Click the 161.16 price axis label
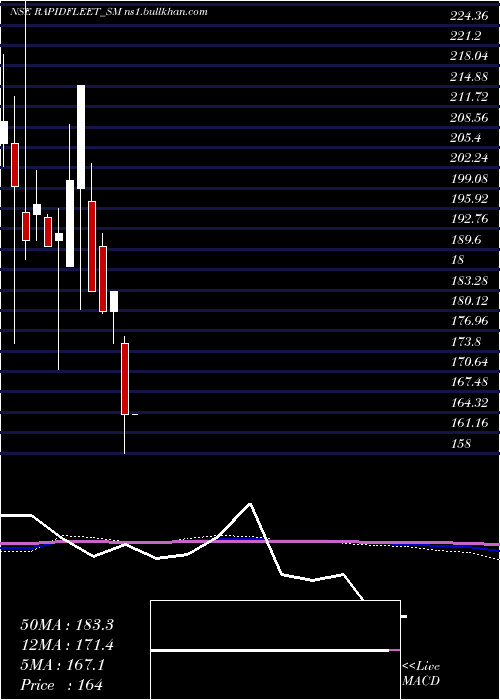Screen dimensions: 500x700 pyautogui.click(x=469, y=423)
